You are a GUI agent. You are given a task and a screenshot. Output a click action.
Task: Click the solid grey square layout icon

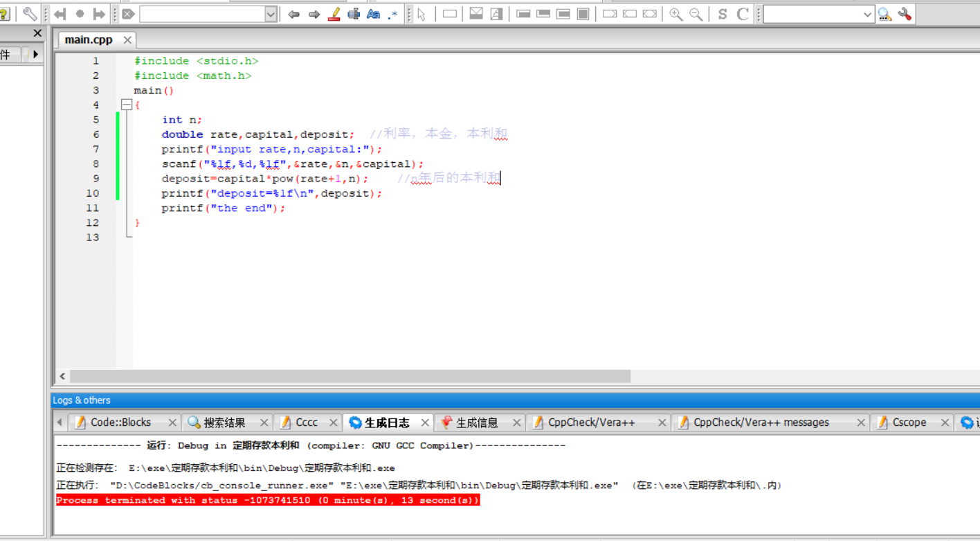pyautogui.click(x=583, y=14)
